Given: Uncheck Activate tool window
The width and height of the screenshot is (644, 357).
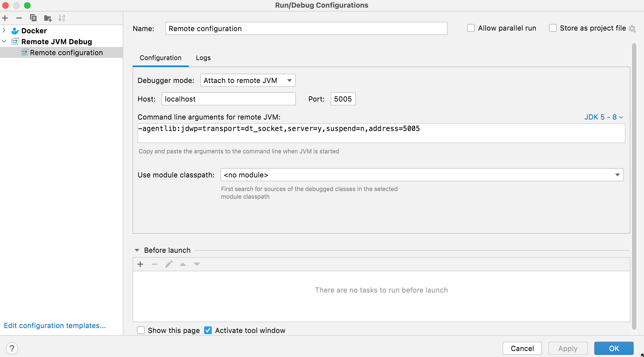Looking at the screenshot, I should point(208,330).
